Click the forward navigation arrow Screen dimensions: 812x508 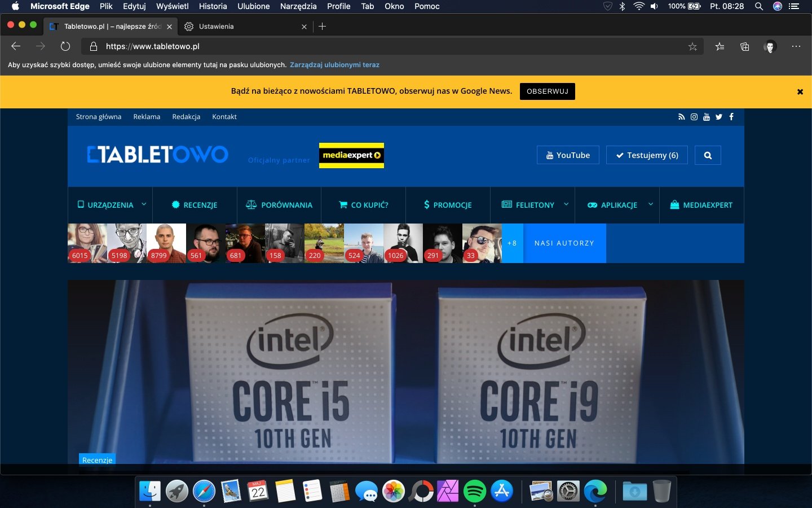41,46
